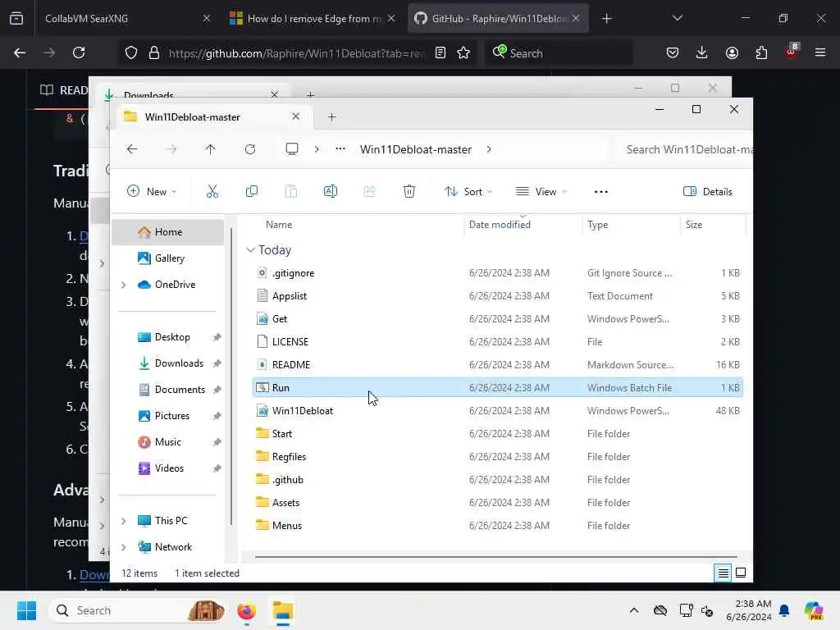Open a new Firefox tab
Viewport: 840px width, 630px height.
(606, 19)
